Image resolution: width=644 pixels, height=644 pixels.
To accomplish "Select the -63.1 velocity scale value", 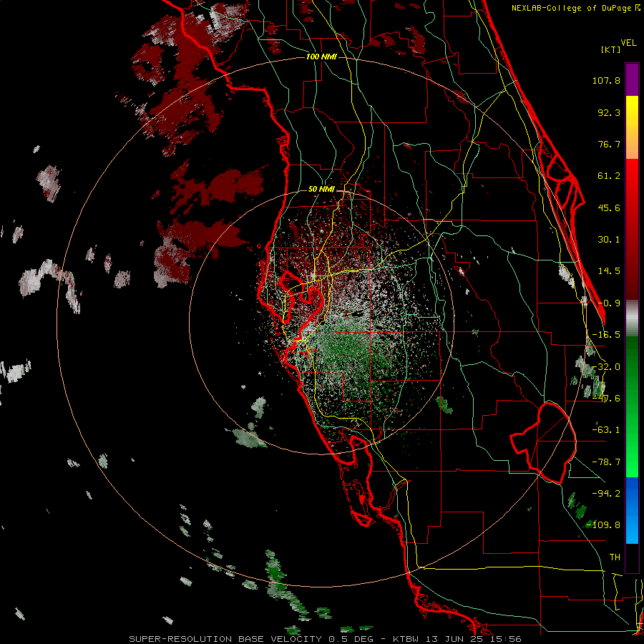I will 606,430.
